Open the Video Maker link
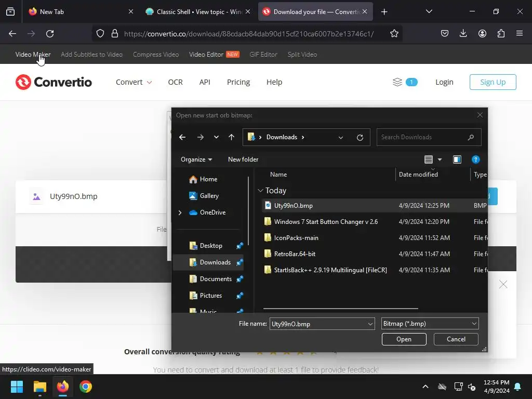Viewport: 532px width, 399px height. pos(33,54)
